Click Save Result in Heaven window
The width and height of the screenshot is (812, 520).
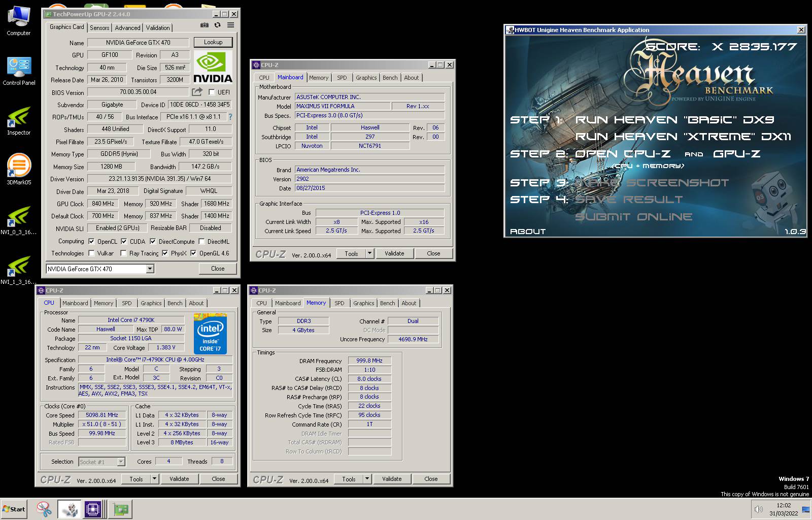[629, 200]
